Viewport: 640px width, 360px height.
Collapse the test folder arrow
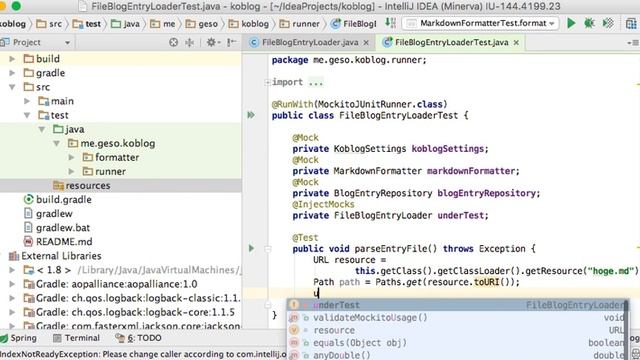(27, 115)
